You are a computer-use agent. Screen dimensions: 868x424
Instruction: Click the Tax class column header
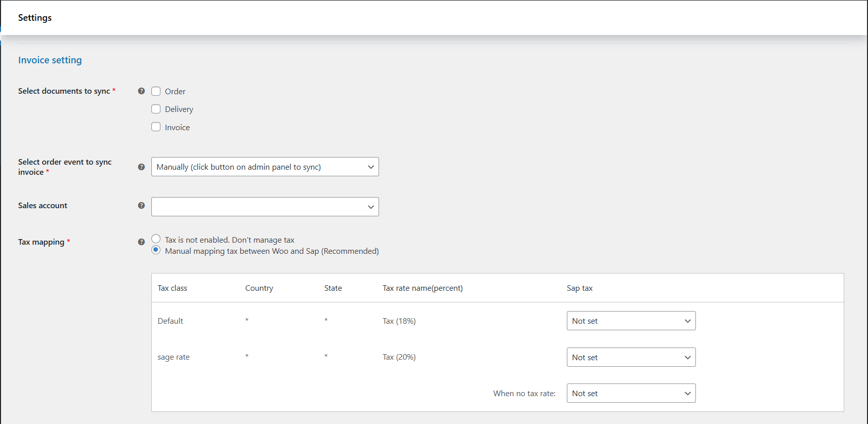[x=172, y=288]
